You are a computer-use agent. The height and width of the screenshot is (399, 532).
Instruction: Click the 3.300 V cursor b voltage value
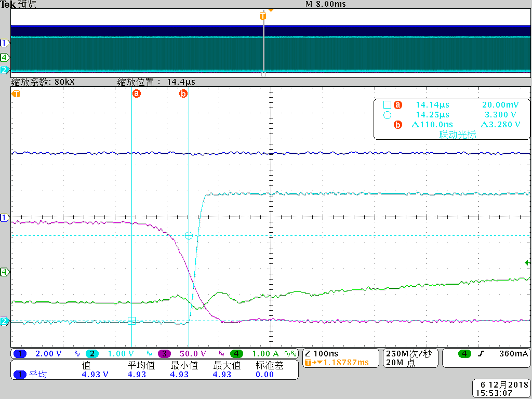pyautogui.click(x=500, y=115)
